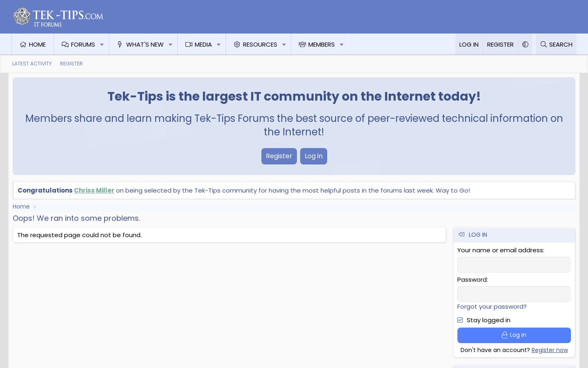The width and height of the screenshot is (588, 368).
Task: Open the Media nav tab
Action: (x=198, y=45)
